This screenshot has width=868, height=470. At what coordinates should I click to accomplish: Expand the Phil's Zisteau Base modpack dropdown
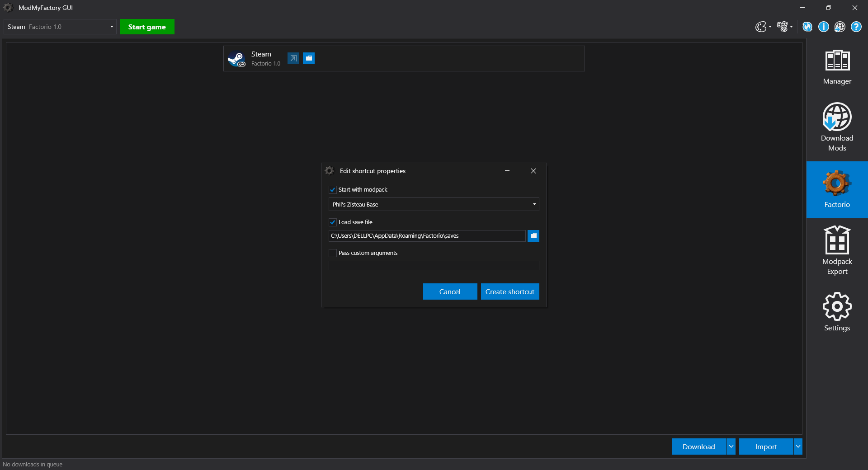(434, 204)
